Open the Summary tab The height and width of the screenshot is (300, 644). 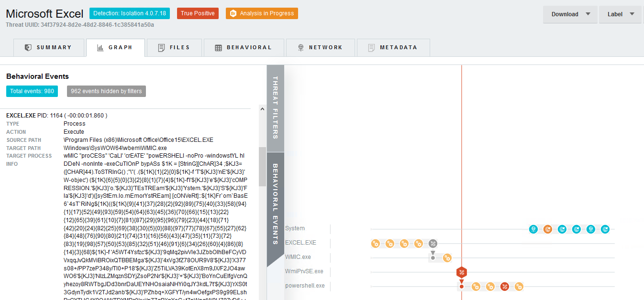pyautogui.click(x=48, y=48)
